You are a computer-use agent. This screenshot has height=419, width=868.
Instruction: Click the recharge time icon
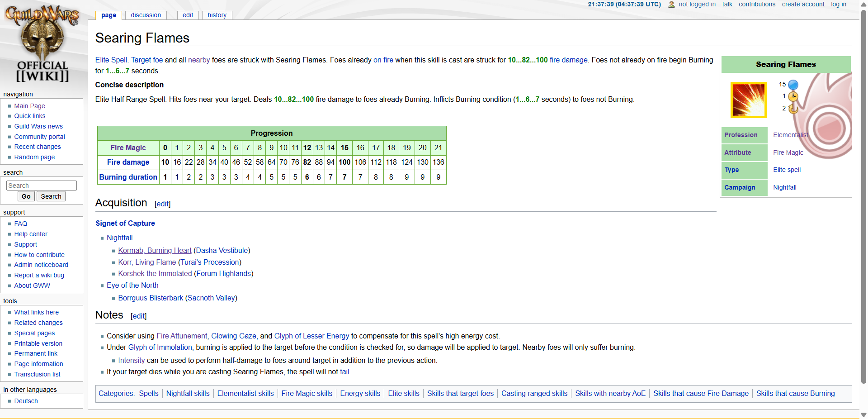(x=793, y=109)
